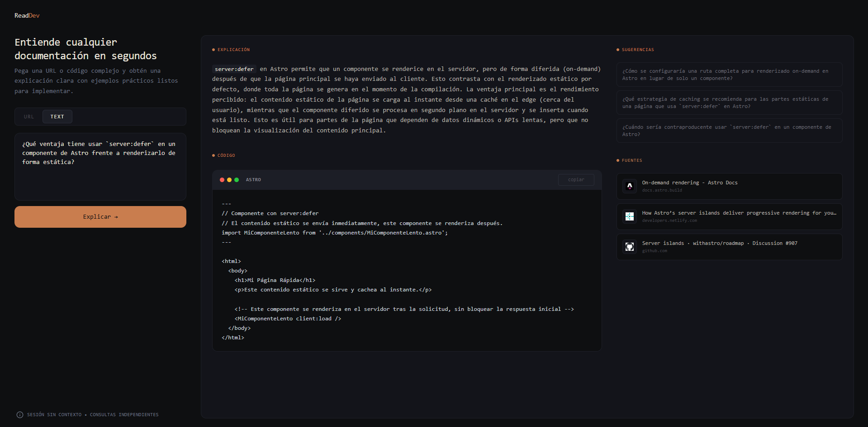Click the MiComponenteLento client:load code line

[288, 319]
